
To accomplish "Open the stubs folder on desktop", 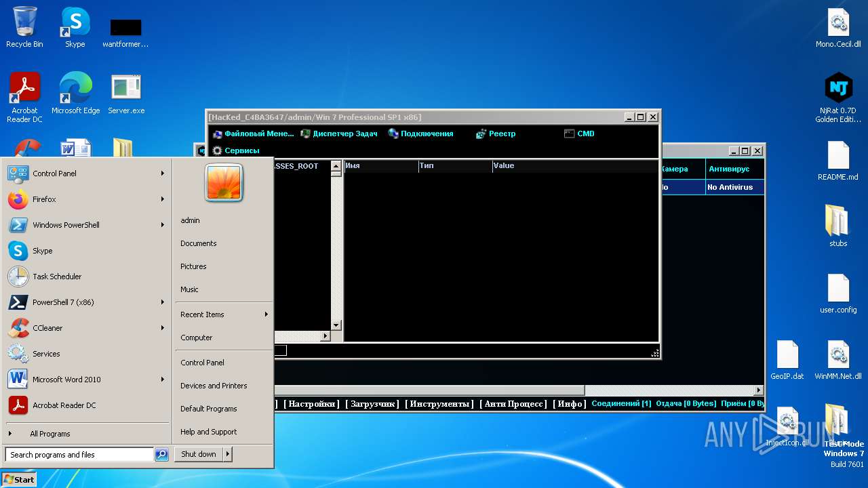I will pos(838,226).
